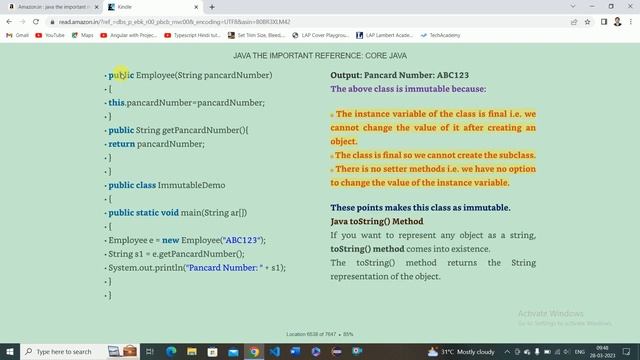Open a new browser tab
The image size is (640, 360).
212,7
